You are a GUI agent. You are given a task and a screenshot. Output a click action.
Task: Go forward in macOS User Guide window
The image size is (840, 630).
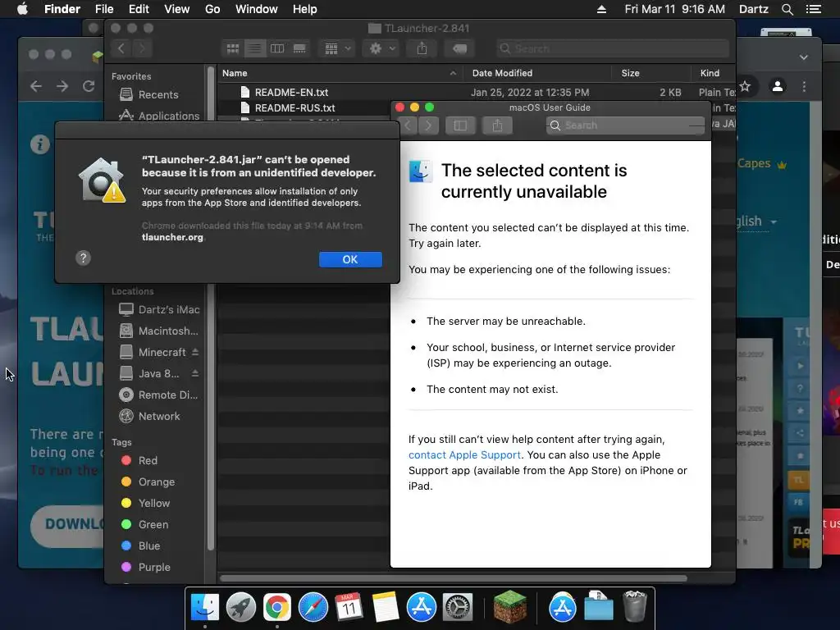coord(428,126)
